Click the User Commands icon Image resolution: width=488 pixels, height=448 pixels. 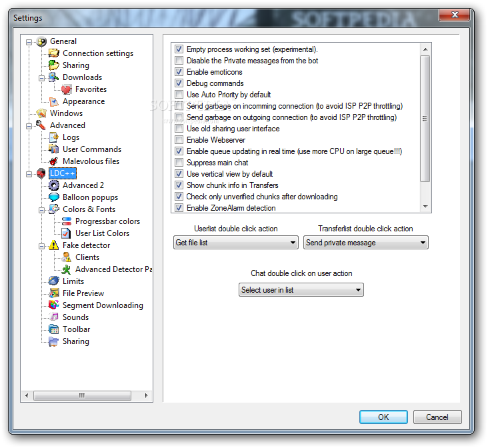54,149
